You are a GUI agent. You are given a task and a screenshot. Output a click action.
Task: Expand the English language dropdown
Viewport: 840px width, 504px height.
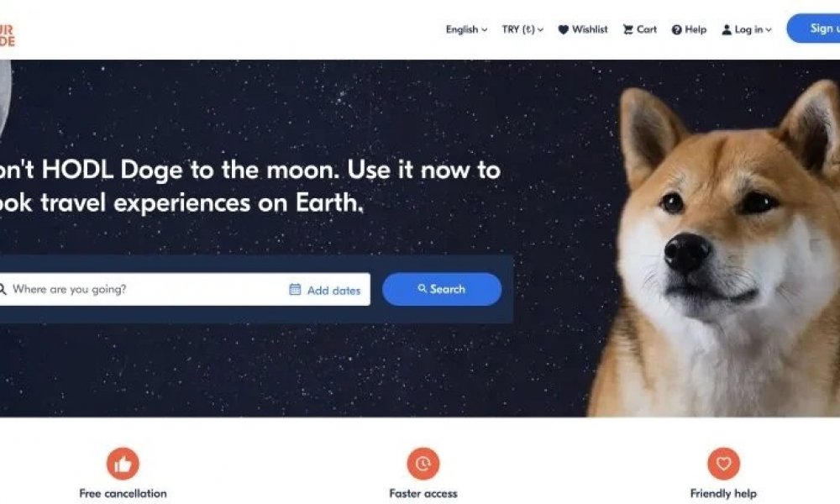(x=466, y=29)
